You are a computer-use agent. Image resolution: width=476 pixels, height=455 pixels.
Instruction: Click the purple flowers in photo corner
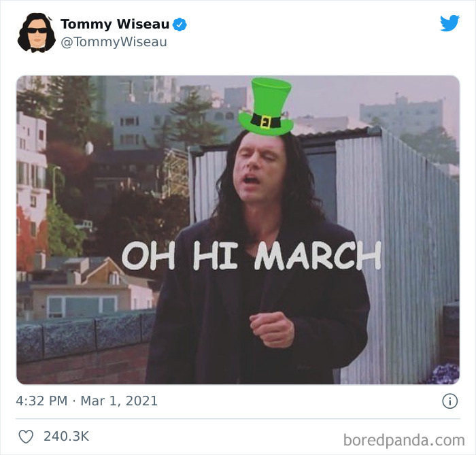(x=445, y=373)
